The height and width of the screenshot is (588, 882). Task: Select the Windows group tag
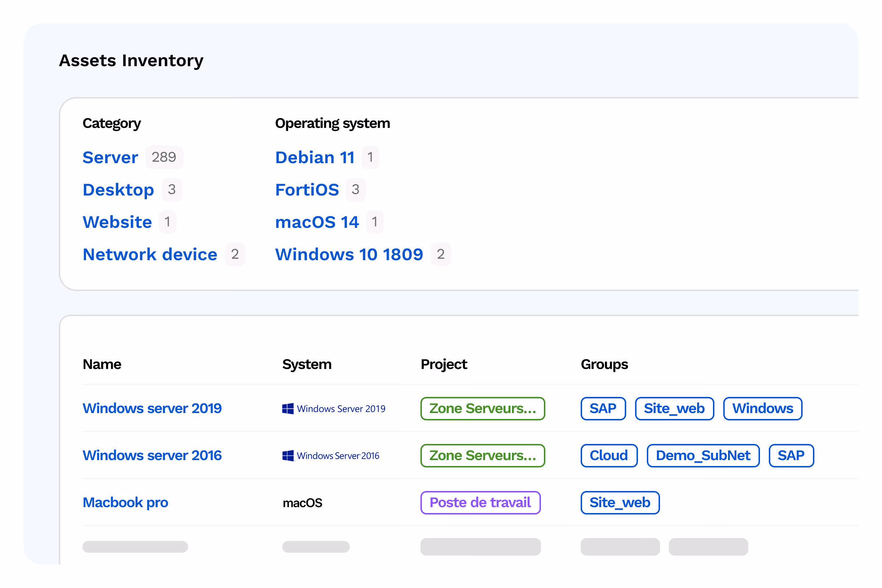click(762, 409)
